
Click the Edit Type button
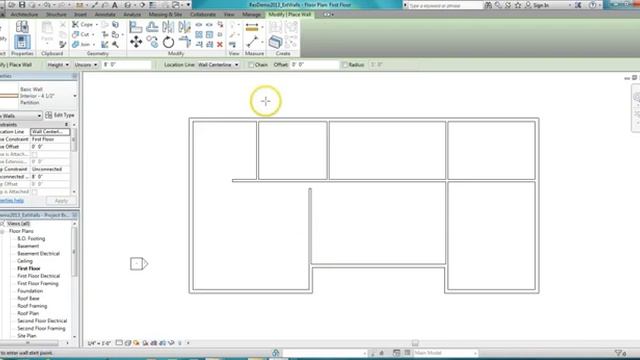coord(60,116)
